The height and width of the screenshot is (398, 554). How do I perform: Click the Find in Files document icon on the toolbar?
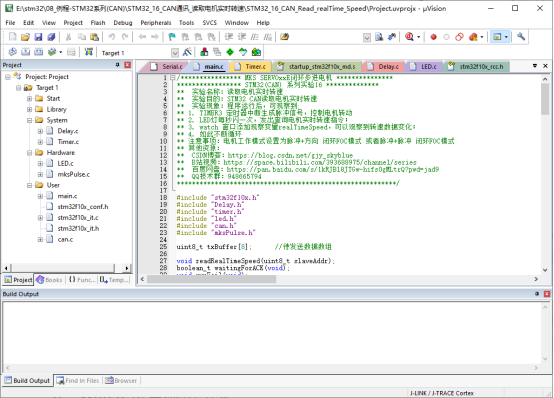click(379, 37)
